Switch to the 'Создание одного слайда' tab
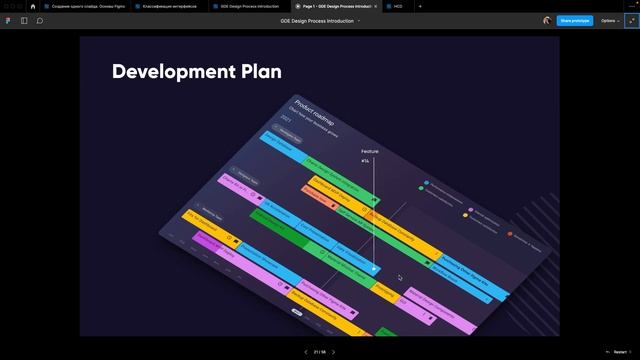Screen dimensions: 640x360 85,7
